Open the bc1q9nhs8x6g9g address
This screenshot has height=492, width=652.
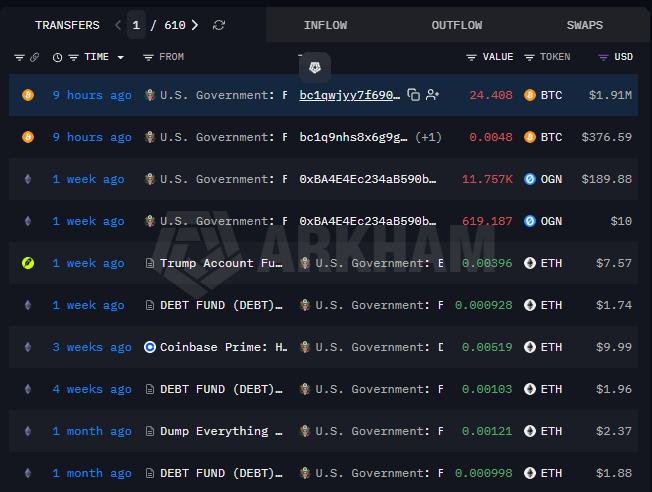[x=353, y=137]
